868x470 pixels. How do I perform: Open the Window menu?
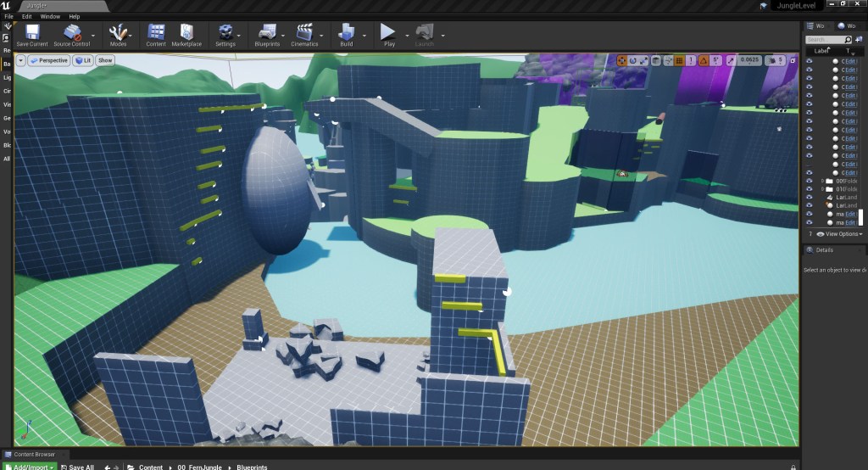(50, 16)
